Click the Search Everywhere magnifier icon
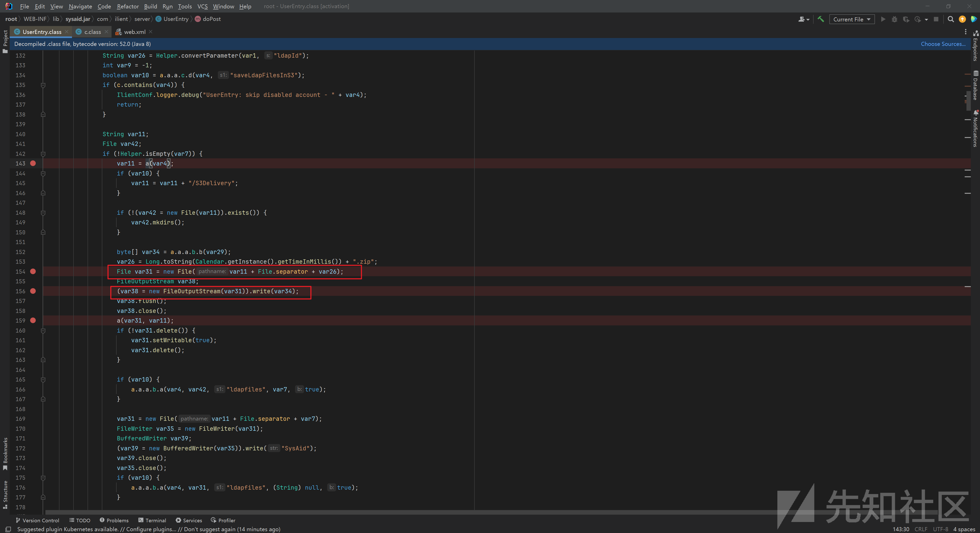This screenshot has height=533, width=980. 950,19
